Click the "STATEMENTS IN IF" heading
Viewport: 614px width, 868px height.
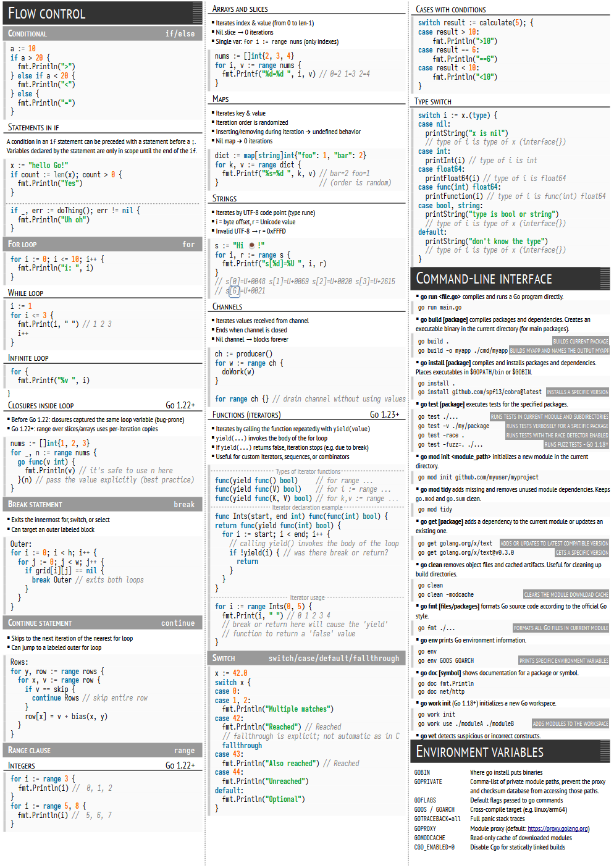tap(33, 127)
